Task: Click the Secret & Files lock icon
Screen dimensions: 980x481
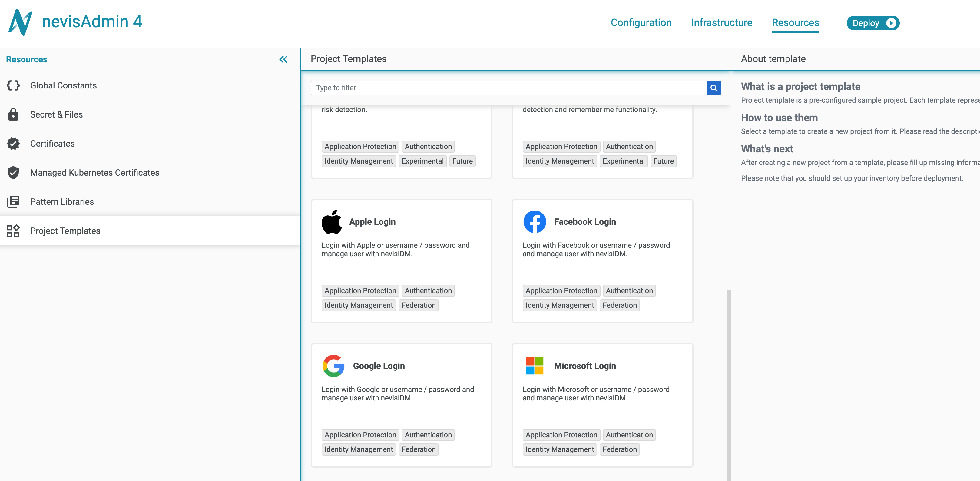Action: (x=13, y=114)
